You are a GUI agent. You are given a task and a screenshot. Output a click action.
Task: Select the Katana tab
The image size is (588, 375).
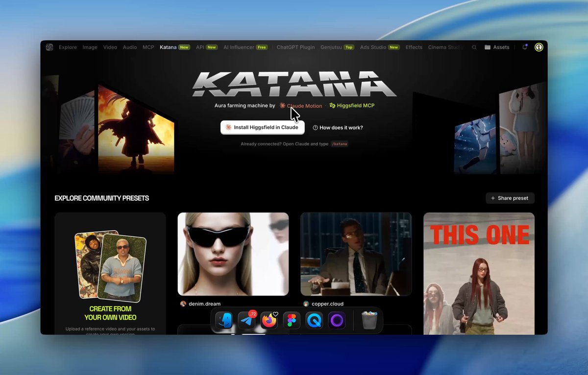click(175, 47)
